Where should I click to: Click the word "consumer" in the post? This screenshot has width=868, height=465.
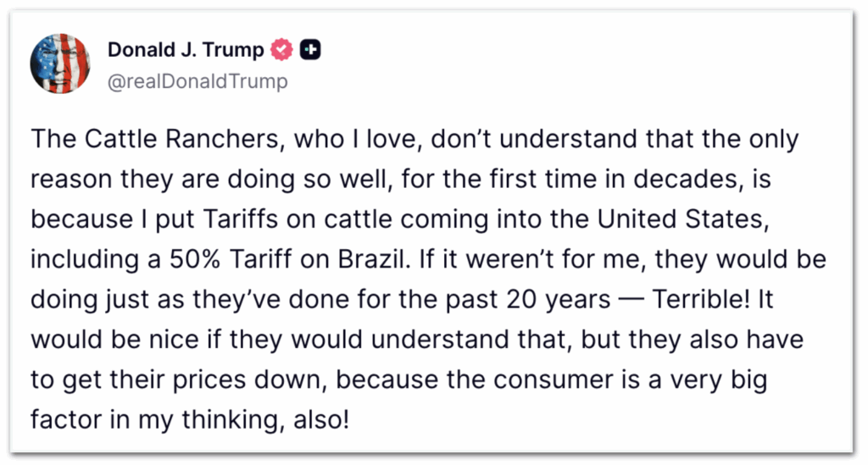point(548,379)
